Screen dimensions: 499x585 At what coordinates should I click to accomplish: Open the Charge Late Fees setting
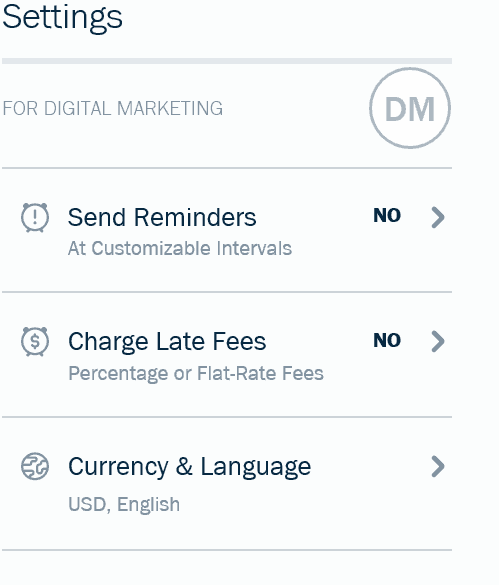227,355
